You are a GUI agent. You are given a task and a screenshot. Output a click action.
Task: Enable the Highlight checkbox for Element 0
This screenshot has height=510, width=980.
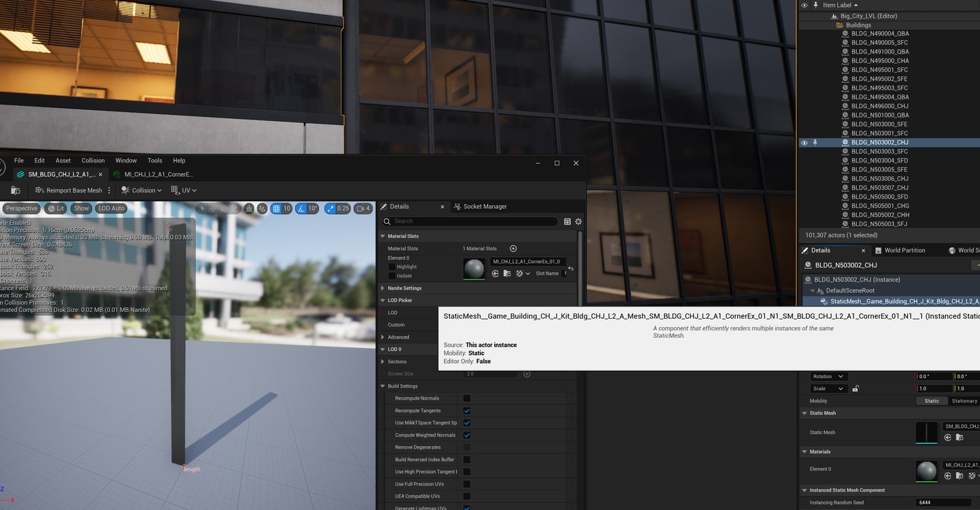click(x=391, y=267)
